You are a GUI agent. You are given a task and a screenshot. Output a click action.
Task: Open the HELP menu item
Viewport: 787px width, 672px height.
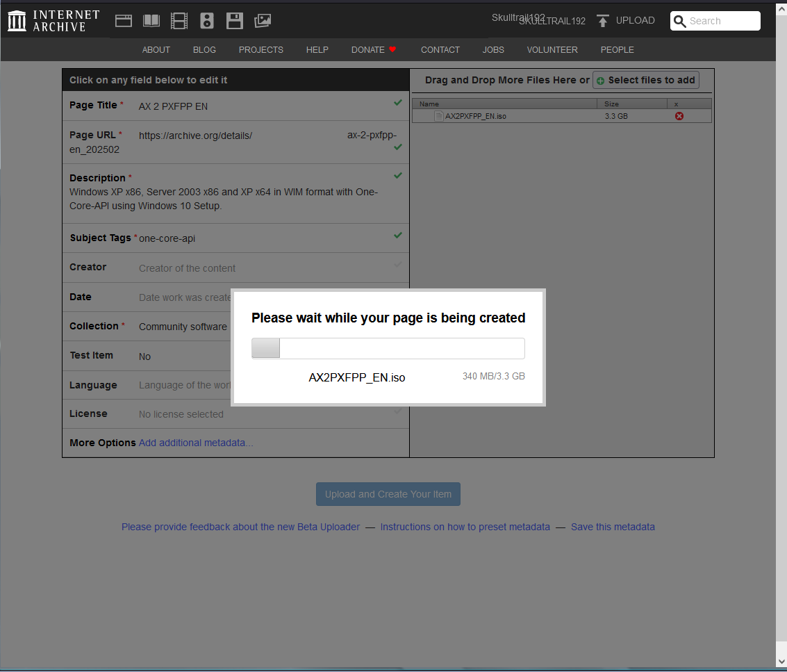tap(317, 50)
